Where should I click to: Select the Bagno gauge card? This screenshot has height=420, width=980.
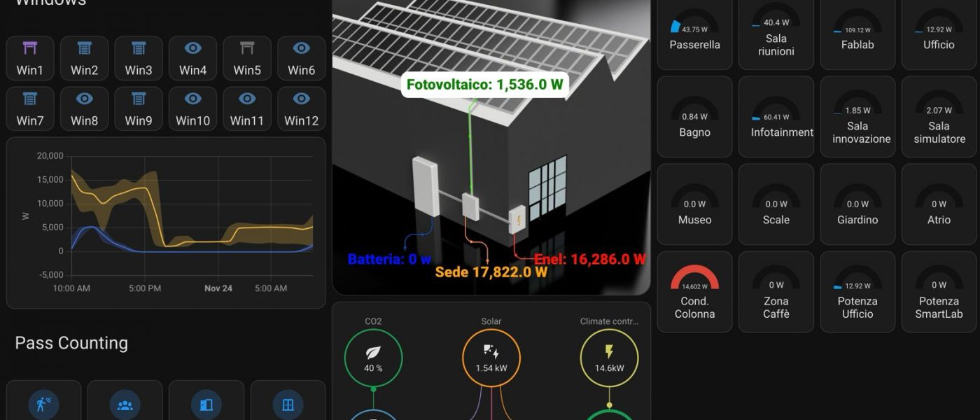694,117
